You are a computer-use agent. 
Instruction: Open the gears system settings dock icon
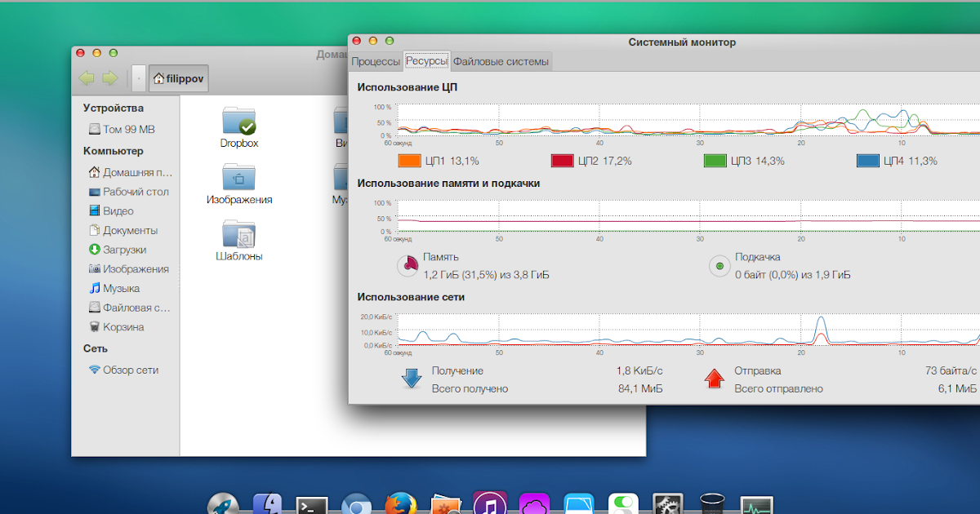click(668, 504)
